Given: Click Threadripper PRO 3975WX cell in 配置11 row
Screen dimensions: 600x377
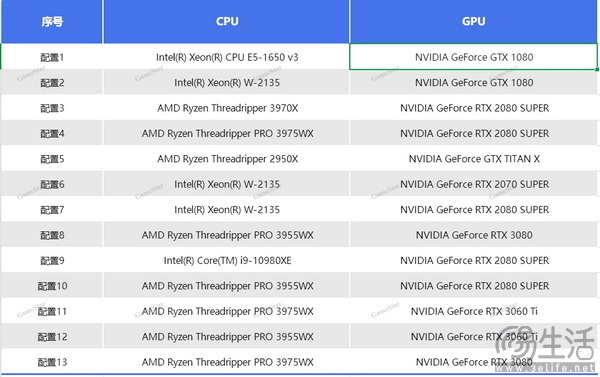Looking at the screenshot, I should (x=227, y=311).
